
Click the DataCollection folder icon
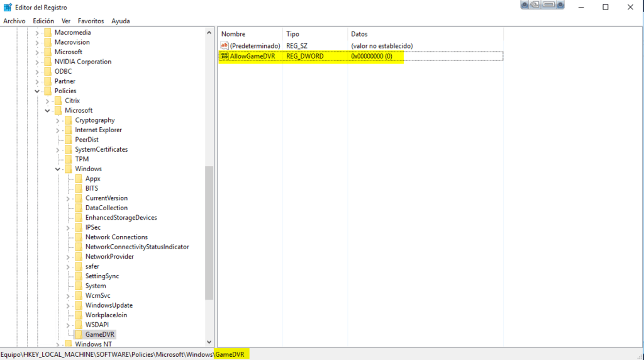point(79,208)
